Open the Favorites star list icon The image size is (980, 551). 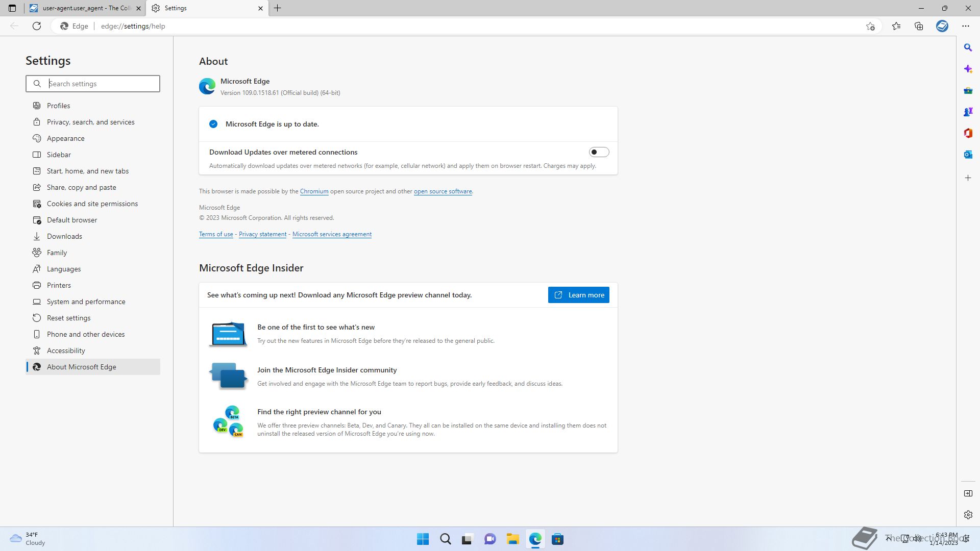pos(896,26)
